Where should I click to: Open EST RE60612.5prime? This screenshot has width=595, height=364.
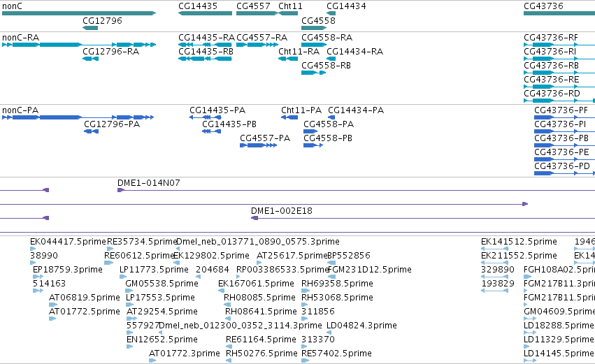pyautogui.click(x=139, y=256)
